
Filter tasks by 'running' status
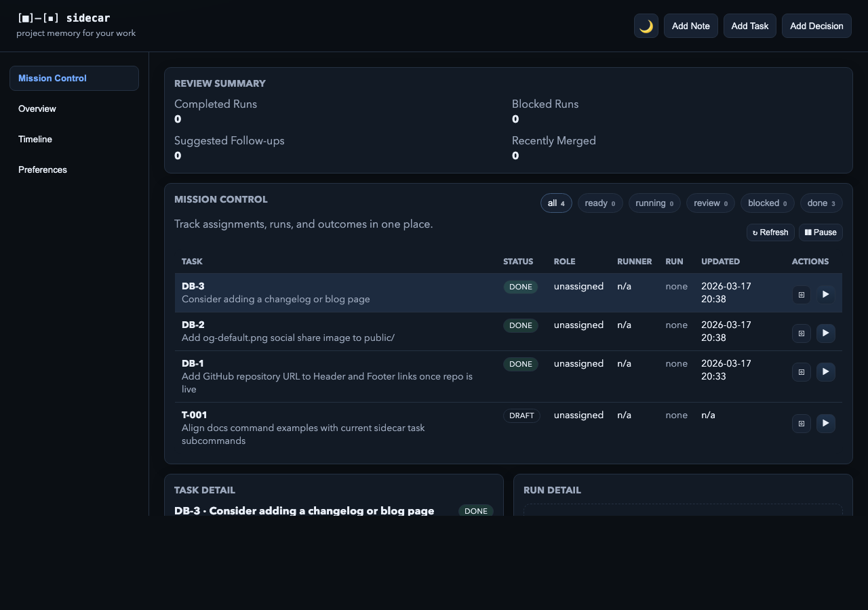654,203
